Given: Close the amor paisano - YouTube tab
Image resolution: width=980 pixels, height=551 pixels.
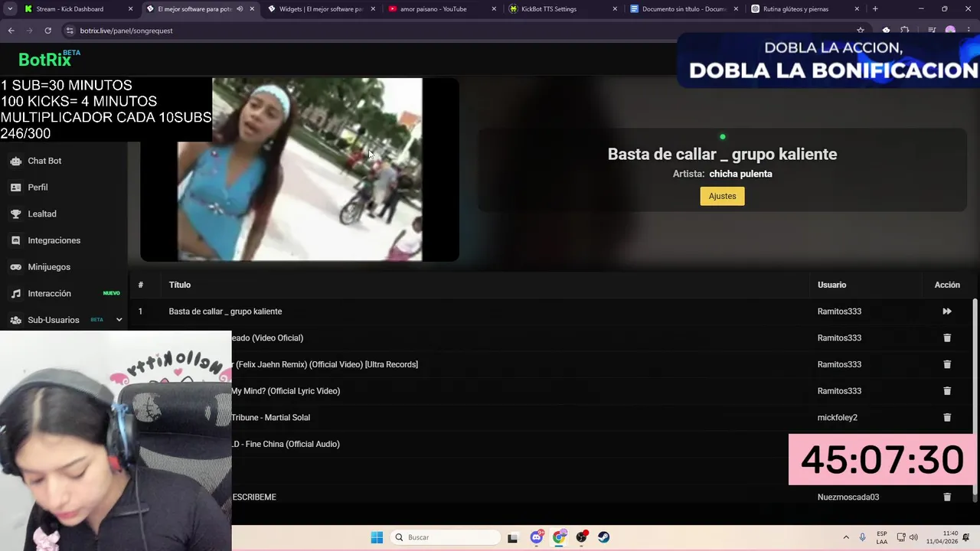Looking at the screenshot, I should [x=494, y=9].
